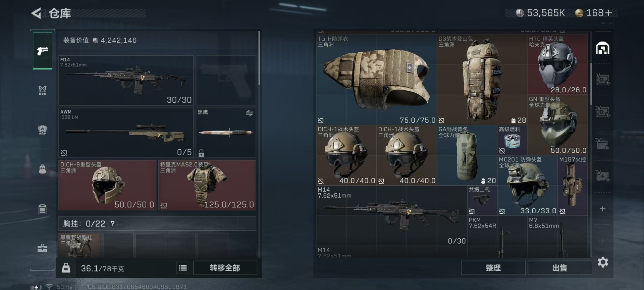Open the armor vest category in sidebar
The image size is (644, 290).
click(x=42, y=90)
